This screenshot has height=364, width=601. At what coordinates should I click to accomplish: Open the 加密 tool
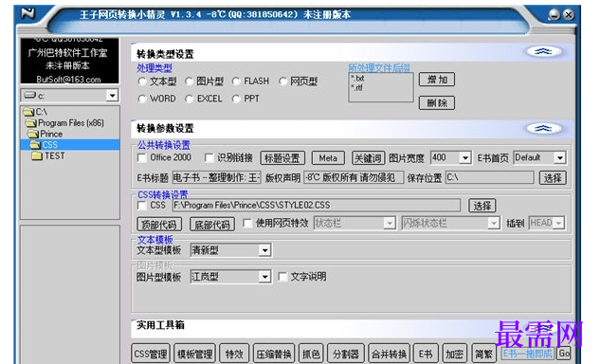(455, 354)
